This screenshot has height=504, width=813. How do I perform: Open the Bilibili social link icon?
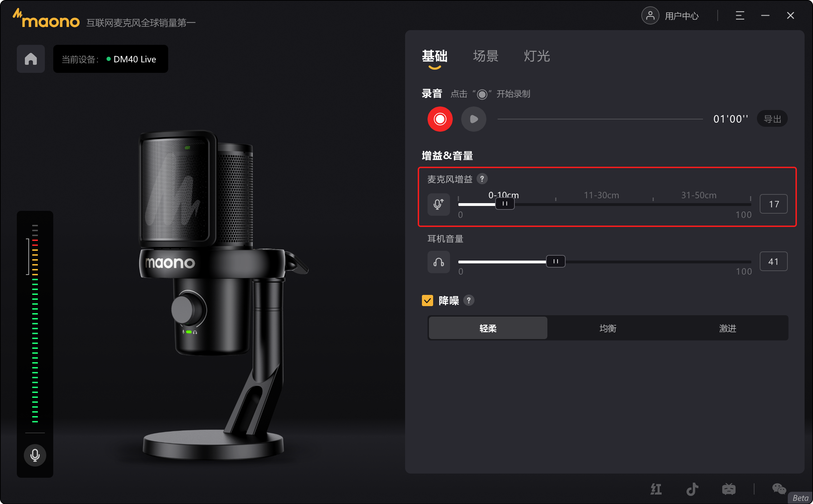[729, 489]
